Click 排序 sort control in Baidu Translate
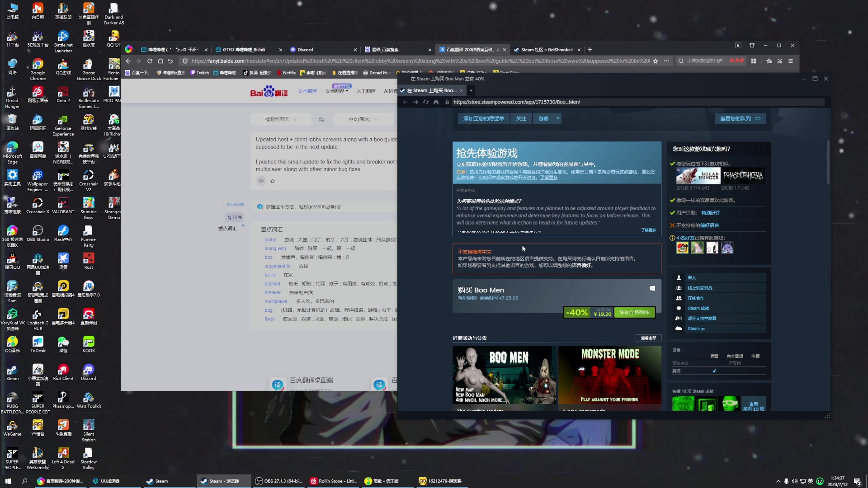The image size is (868, 488). pyautogui.click(x=235, y=217)
